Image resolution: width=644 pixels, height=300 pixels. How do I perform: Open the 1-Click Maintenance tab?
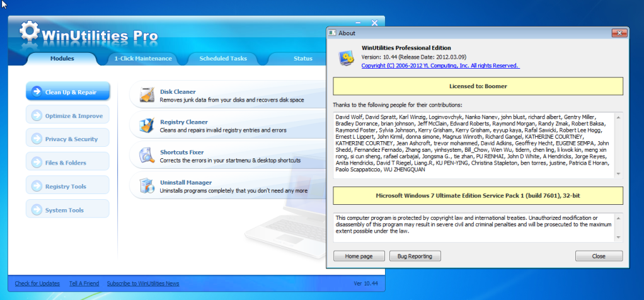coord(143,59)
